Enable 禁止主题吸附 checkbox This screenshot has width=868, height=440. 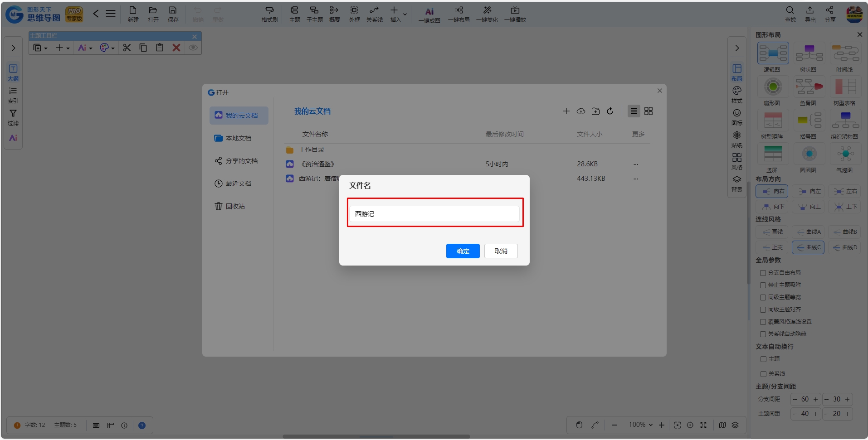[x=763, y=285]
